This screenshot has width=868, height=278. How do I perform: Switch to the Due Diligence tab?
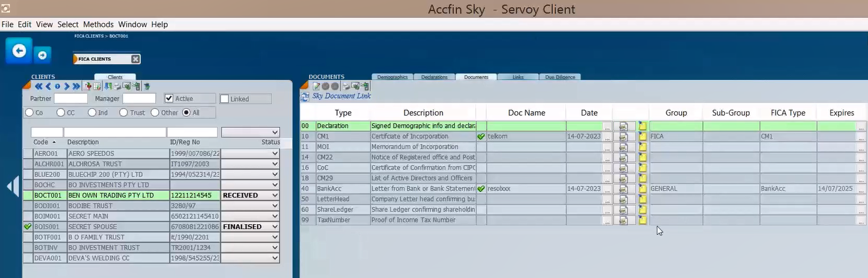click(560, 77)
